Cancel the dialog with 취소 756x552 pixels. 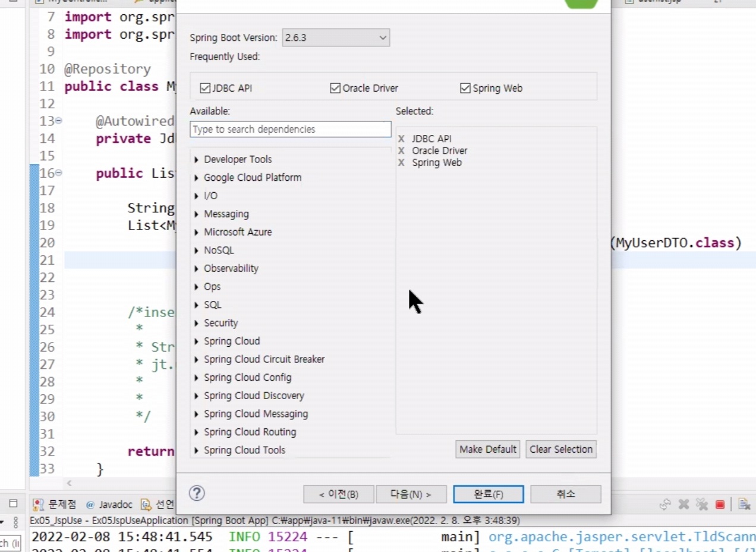point(566,494)
